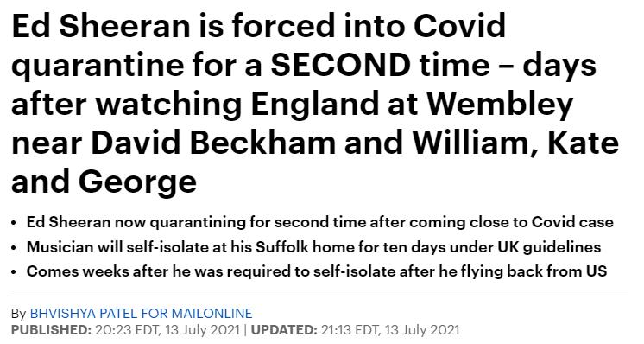Click 'and George' in the headline's last line
The width and height of the screenshot is (644, 344).
point(104,183)
